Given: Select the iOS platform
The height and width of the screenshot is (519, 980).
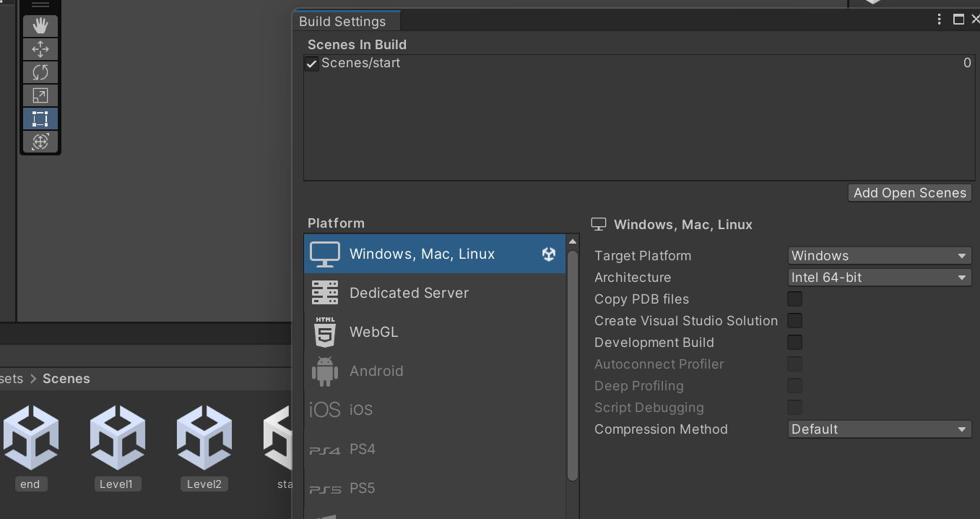Looking at the screenshot, I should [435, 410].
